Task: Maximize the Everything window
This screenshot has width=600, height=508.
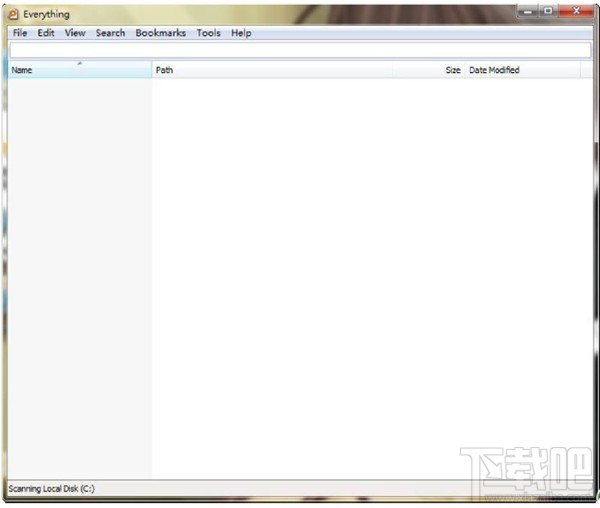Action: coord(548,11)
